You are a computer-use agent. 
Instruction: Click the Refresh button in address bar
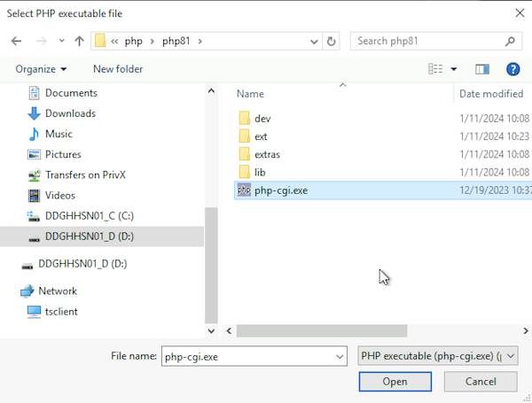point(332,41)
